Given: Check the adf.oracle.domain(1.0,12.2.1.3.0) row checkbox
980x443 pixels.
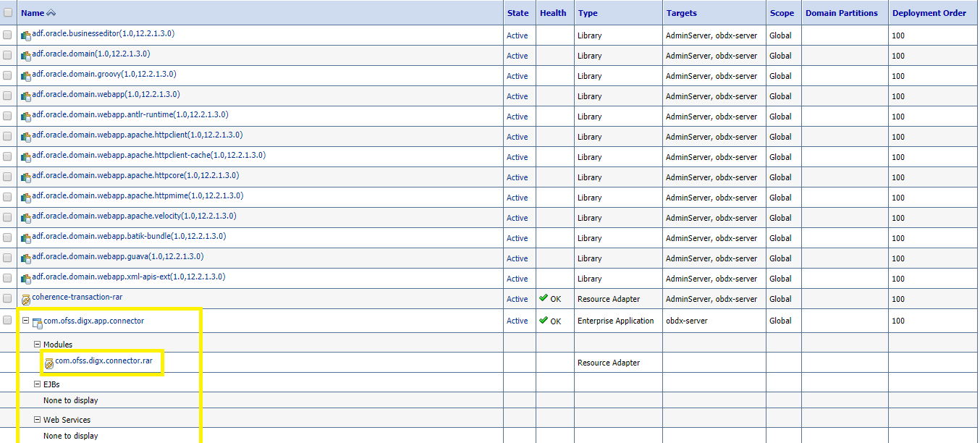Looking at the screenshot, I should [x=7, y=55].
